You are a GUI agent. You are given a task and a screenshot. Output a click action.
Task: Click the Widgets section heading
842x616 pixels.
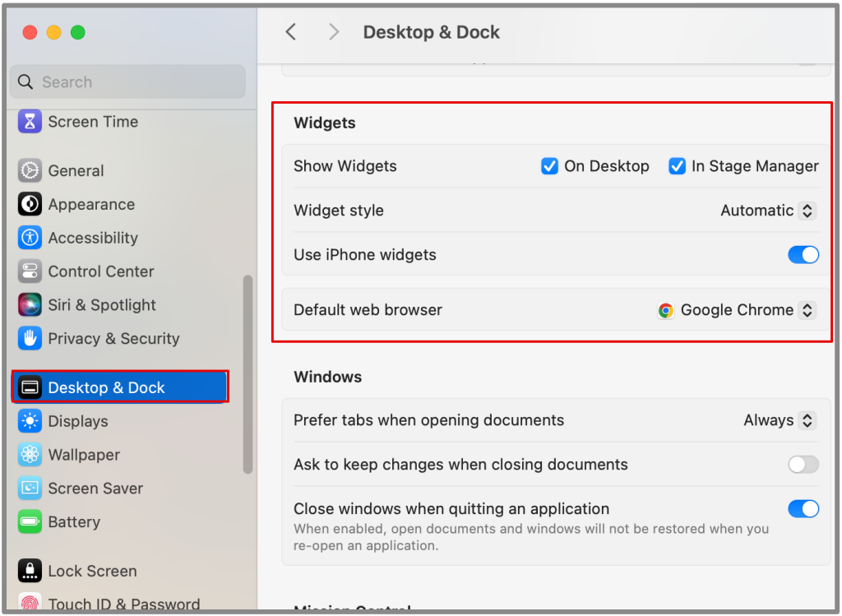pos(324,123)
